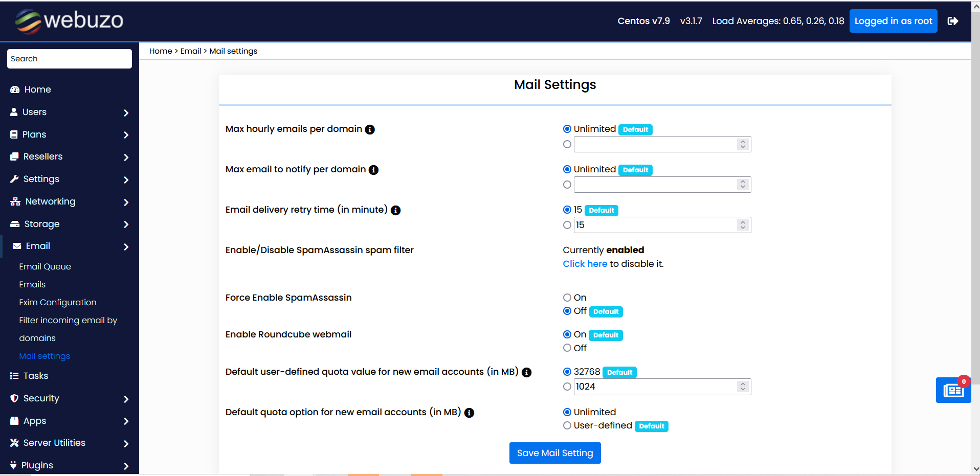Select Unlimited default quota option

[x=567, y=412]
